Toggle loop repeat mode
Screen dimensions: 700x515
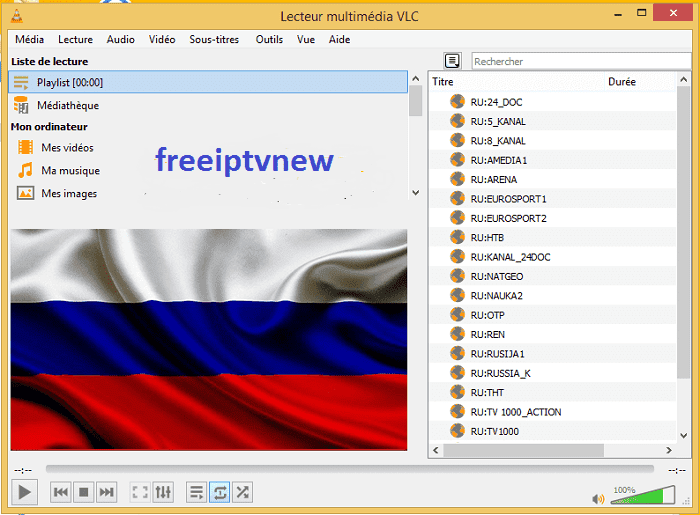pyautogui.click(x=220, y=492)
